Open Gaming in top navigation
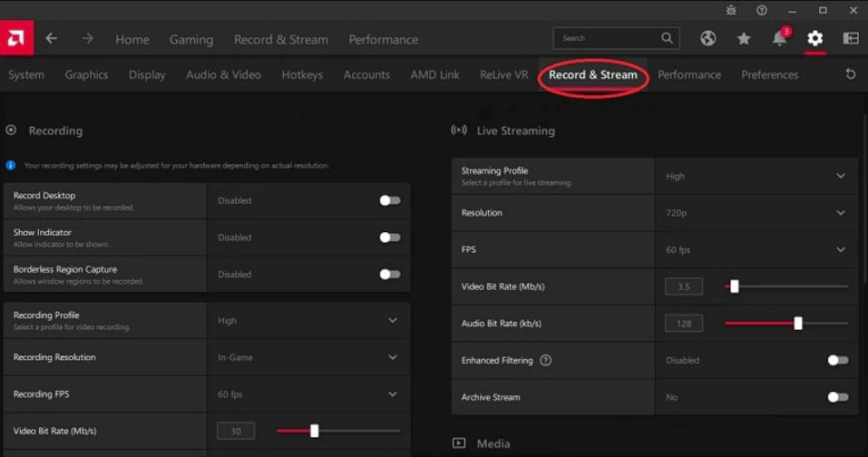 pyautogui.click(x=191, y=39)
